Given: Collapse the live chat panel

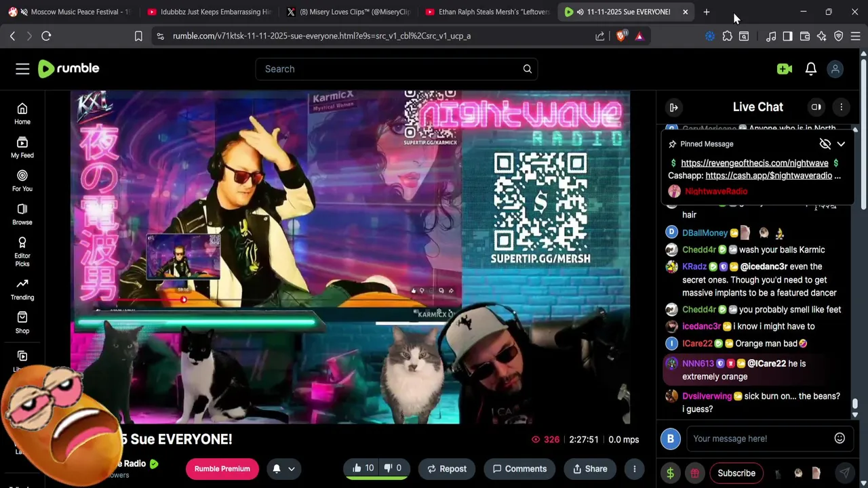Looking at the screenshot, I should point(673,107).
